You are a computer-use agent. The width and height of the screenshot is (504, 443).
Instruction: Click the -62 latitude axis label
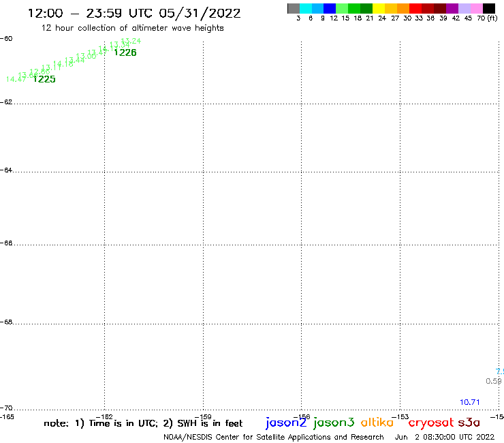click(6, 102)
